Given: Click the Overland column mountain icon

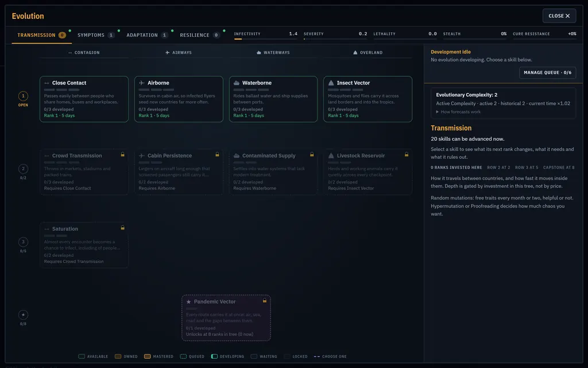Looking at the screenshot, I should pos(355,52).
